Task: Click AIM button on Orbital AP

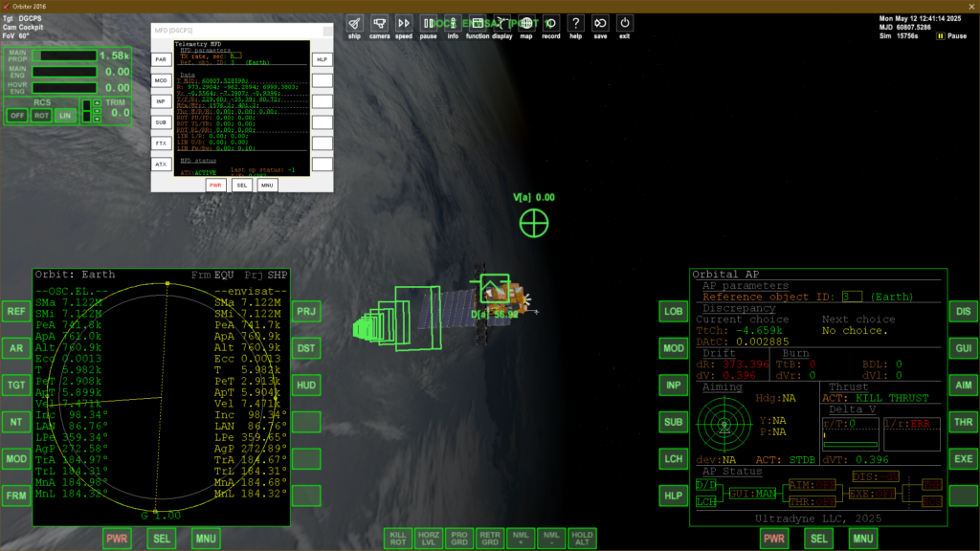Action: pyautogui.click(x=963, y=385)
